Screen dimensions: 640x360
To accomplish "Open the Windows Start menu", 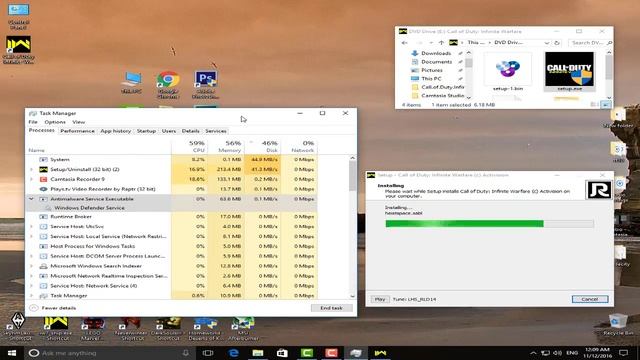I will [x=11, y=353].
